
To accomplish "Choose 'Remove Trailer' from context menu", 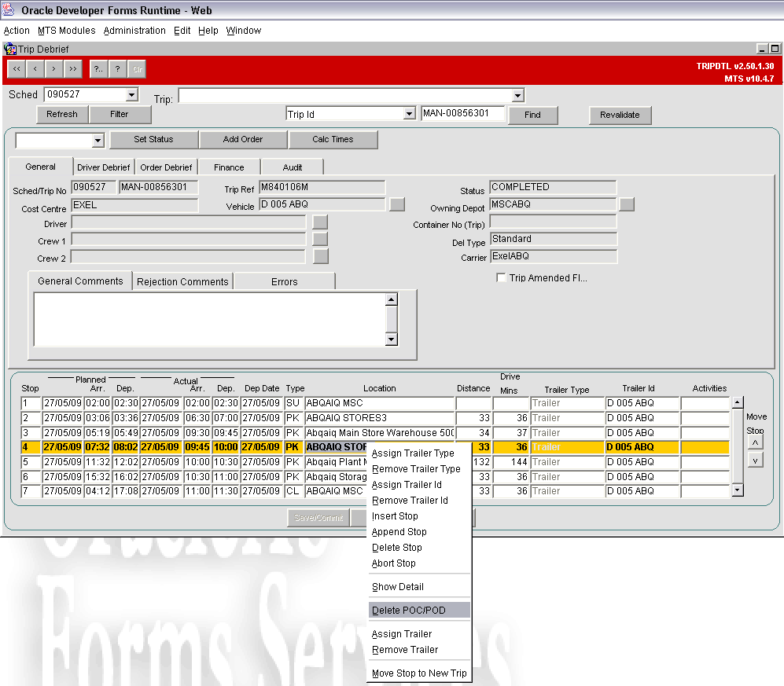I will coord(419,650).
